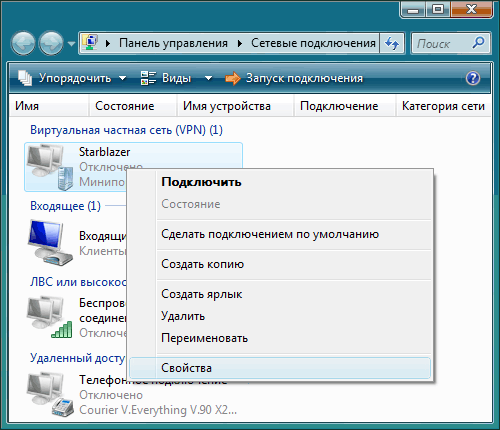Select the wireless network connection icon
The image size is (500, 430).
point(50,317)
